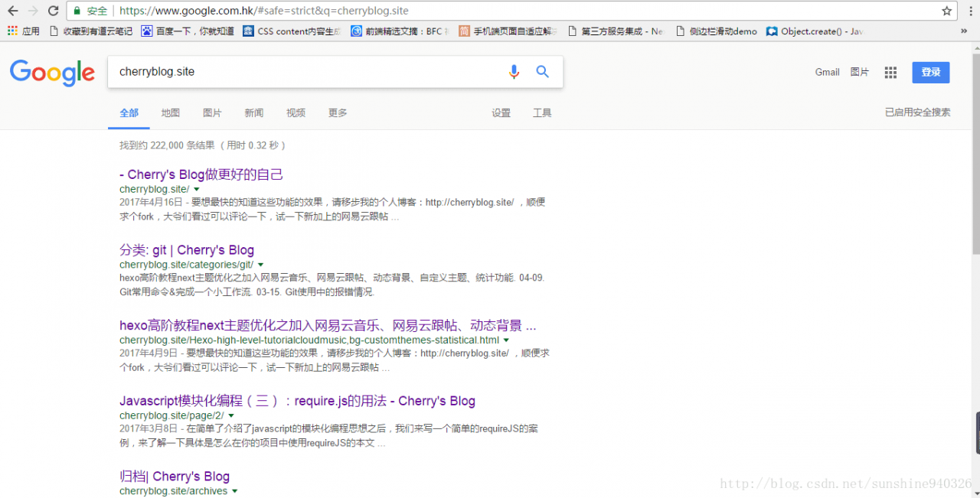Open result Cherry's Blog做更好的自己
The width and height of the screenshot is (980, 498).
coord(201,174)
